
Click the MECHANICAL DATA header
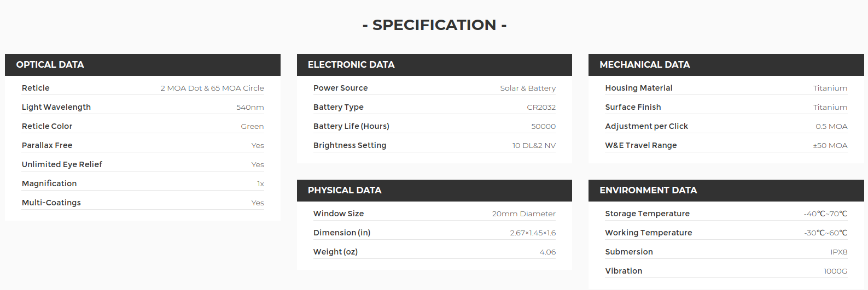click(726, 65)
